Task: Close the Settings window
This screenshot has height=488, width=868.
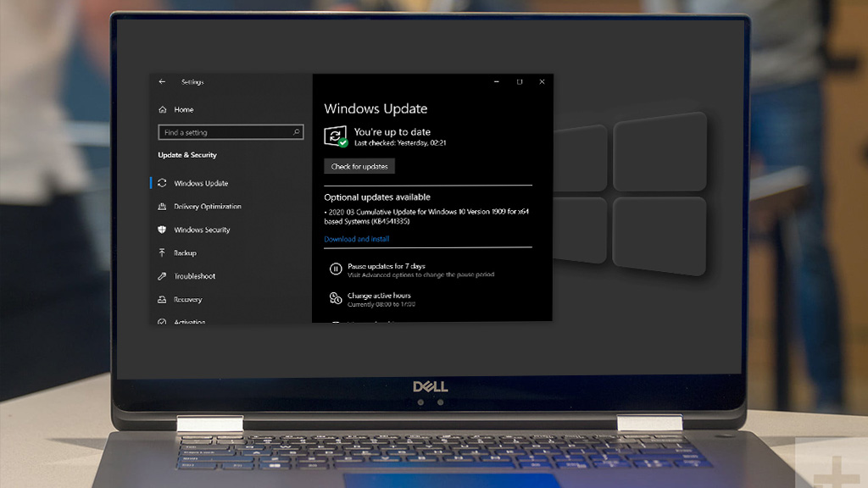Action: tap(542, 82)
